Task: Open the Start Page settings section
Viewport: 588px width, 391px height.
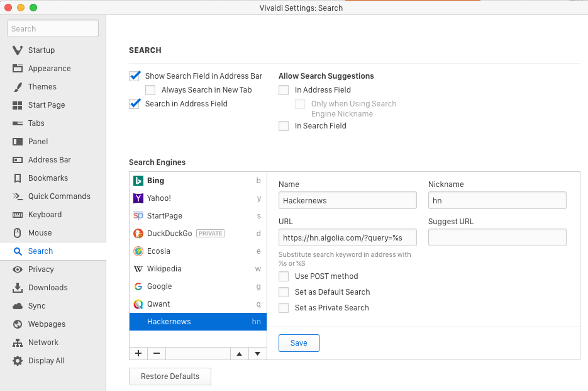Action: click(x=48, y=105)
